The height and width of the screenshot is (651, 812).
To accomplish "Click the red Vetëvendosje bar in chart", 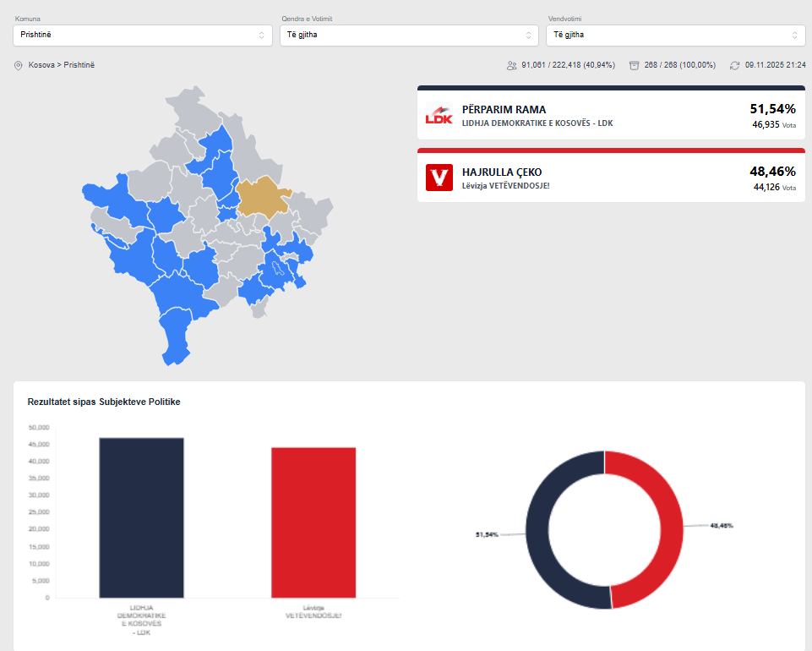I will click(313, 522).
